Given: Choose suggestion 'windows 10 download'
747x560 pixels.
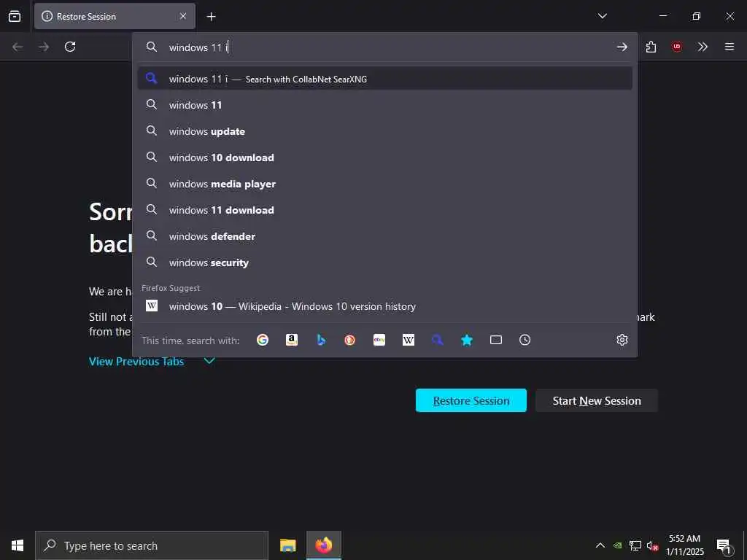Looking at the screenshot, I should click(385, 157).
